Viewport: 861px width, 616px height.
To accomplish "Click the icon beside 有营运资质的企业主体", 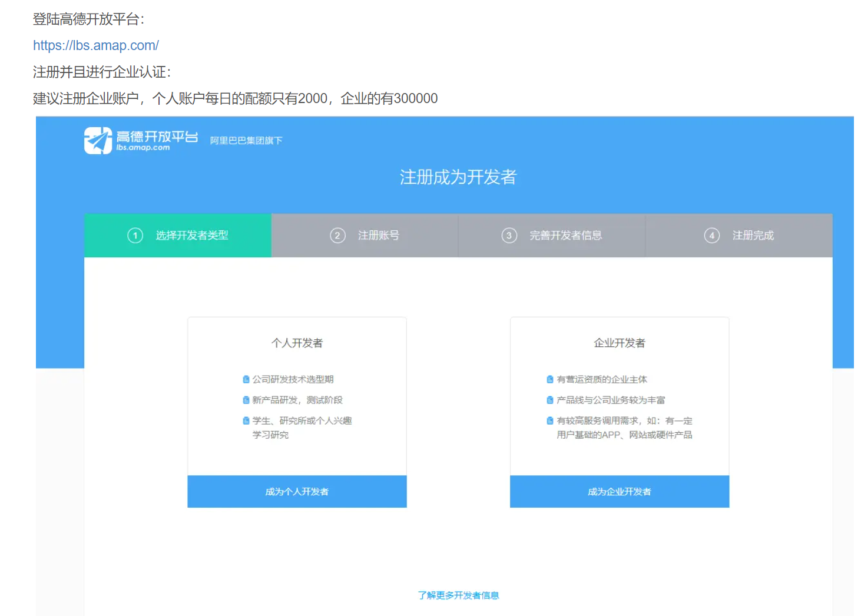I will click(x=550, y=380).
